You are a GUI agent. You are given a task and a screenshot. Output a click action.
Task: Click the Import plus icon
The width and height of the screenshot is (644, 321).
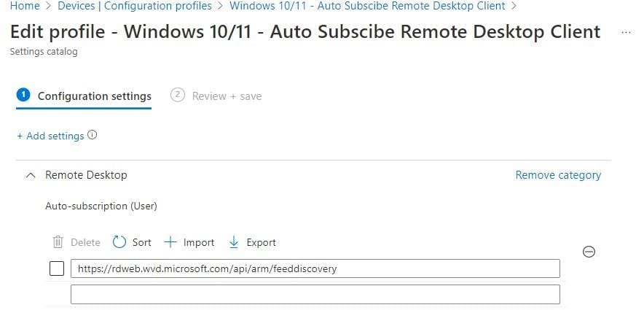tap(170, 242)
